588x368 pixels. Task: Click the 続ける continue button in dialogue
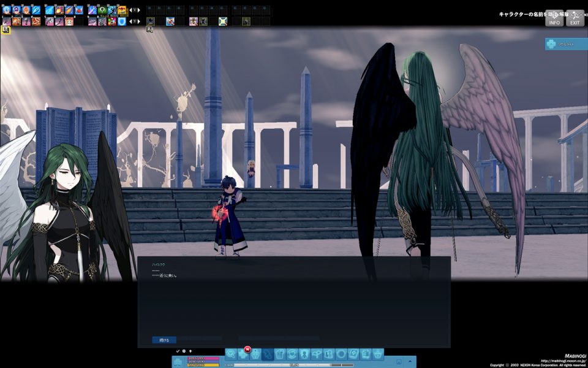coord(164,340)
